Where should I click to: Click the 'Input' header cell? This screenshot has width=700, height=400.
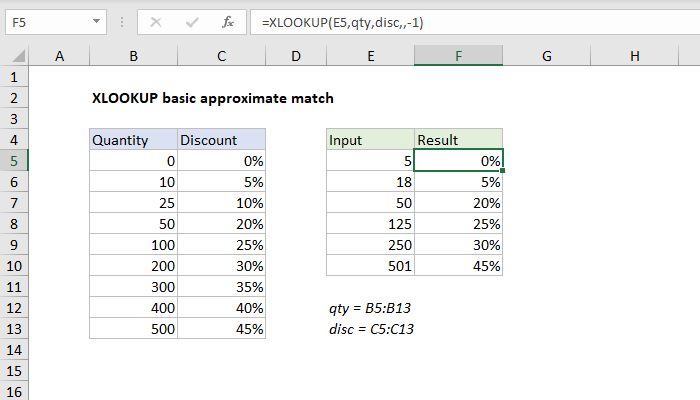click(371, 140)
